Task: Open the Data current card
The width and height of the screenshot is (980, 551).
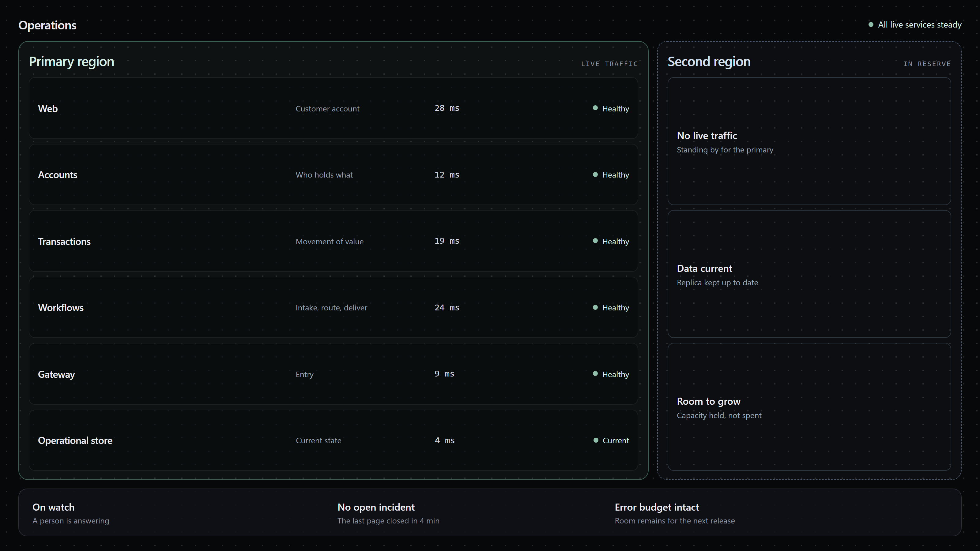Action: [x=809, y=274]
